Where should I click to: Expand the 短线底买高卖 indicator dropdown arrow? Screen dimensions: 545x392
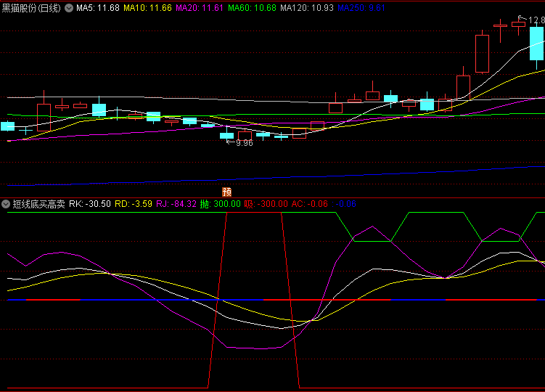[x=6, y=204]
